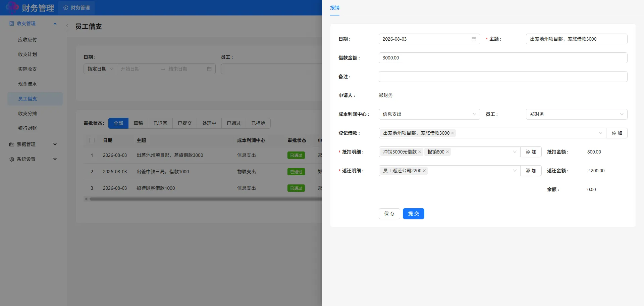
Task: Expand the 票据管理 menu group
Action: click(55, 144)
